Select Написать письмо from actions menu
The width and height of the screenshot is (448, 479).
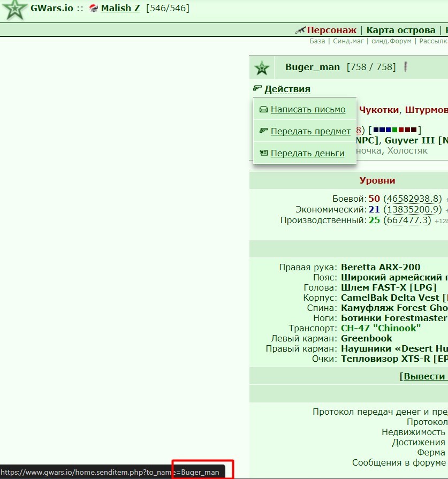(x=308, y=109)
